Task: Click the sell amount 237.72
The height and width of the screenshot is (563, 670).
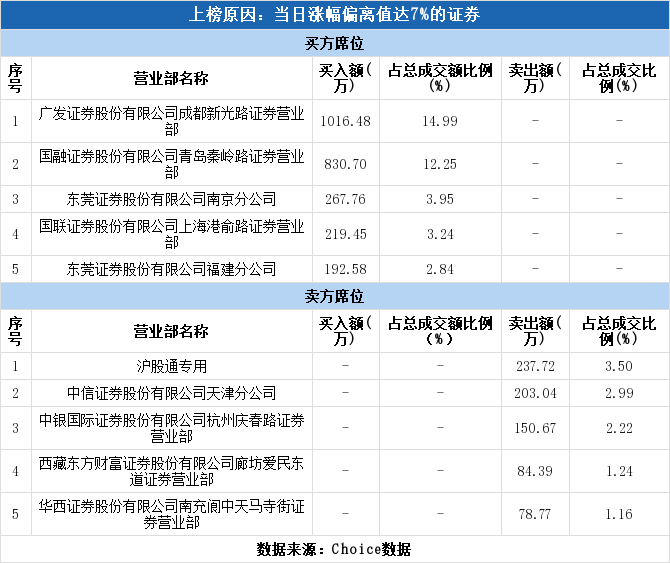Action: click(x=535, y=366)
